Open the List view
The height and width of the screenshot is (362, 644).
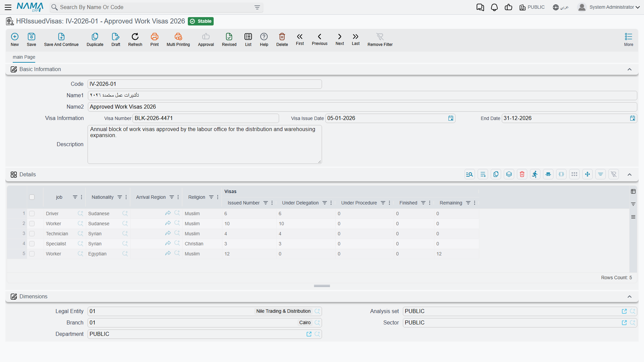248,40
